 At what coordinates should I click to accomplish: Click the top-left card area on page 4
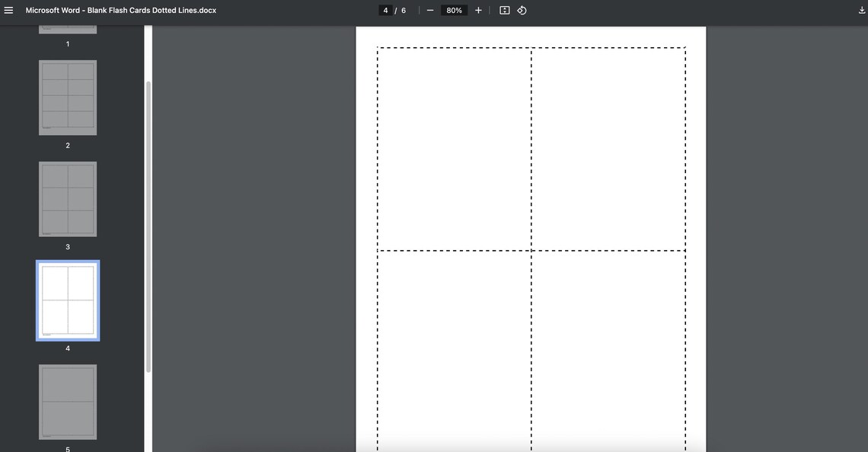pos(454,149)
